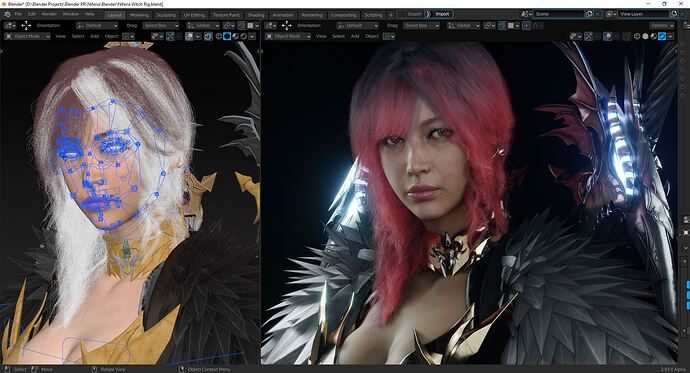690x373 pixels.
Task: Click the new scene icon beside Scene field
Action: point(589,14)
